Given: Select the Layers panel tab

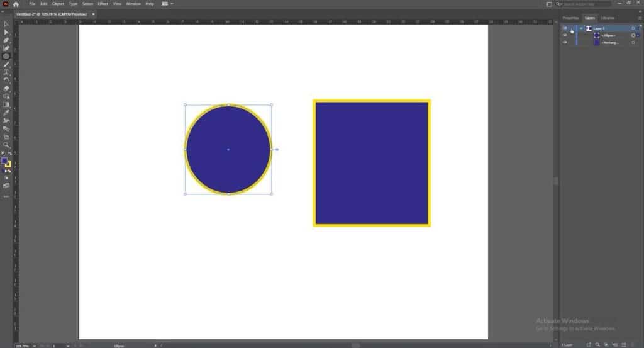Looking at the screenshot, I should click(590, 18).
